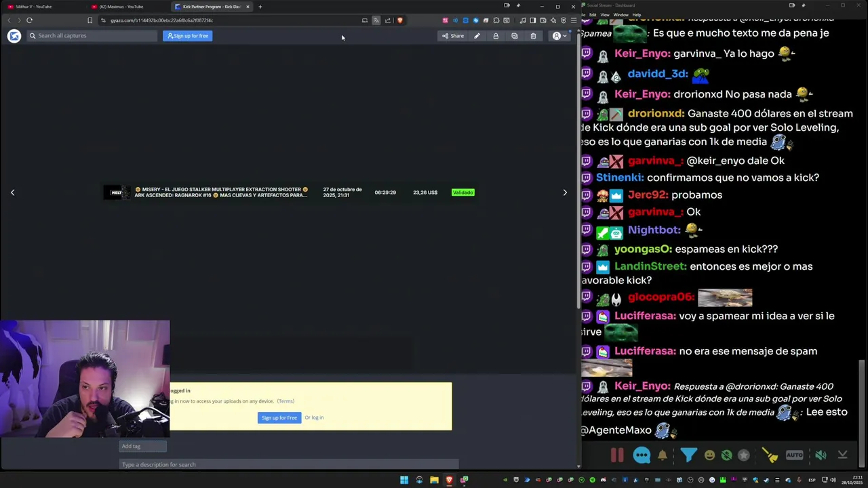
Task: Click the blue filter funnel icon
Action: [688, 455]
